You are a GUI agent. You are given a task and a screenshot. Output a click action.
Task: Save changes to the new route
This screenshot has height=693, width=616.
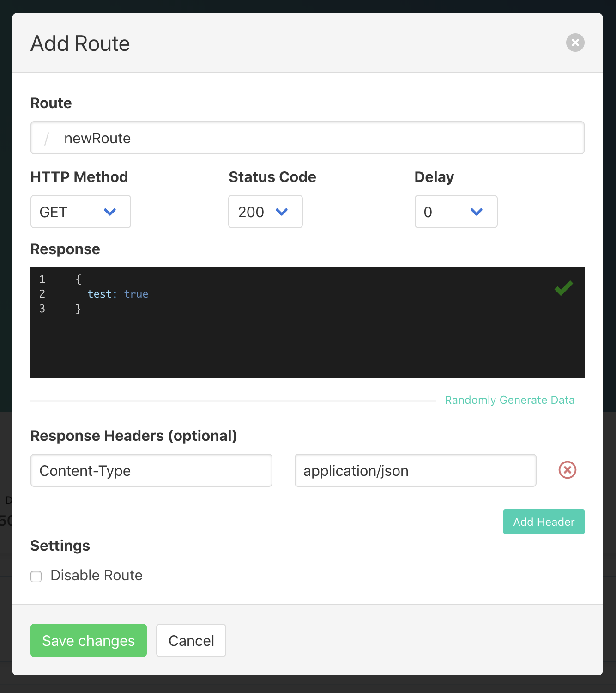[89, 640]
